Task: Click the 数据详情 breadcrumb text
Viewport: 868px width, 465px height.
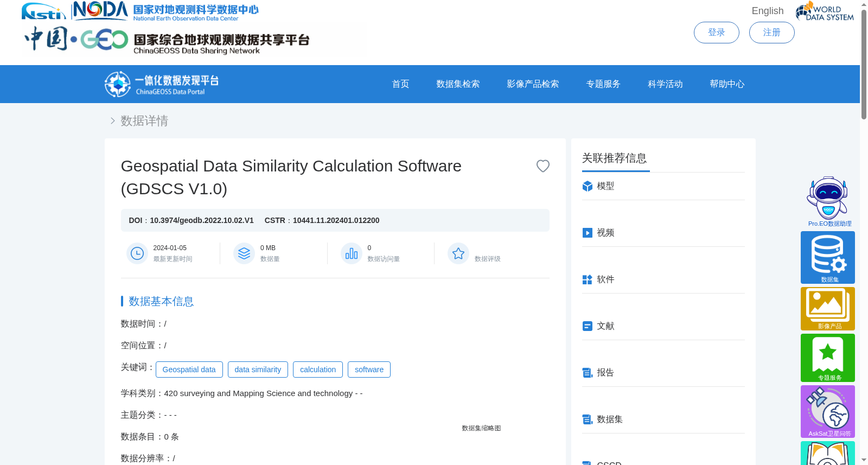Action: [144, 121]
